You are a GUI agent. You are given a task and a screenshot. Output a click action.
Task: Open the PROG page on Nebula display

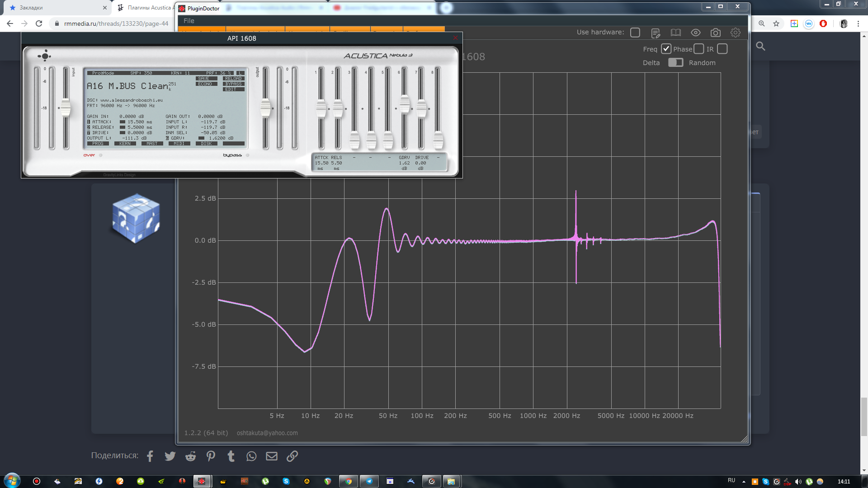pyautogui.click(x=98, y=144)
